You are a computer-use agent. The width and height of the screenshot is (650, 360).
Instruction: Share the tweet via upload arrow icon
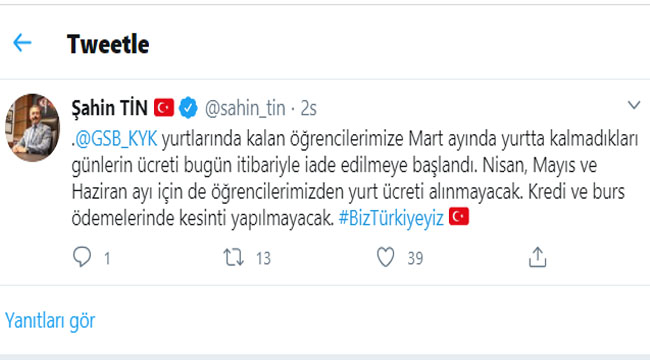pyautogui.click(x=538, y=257)
